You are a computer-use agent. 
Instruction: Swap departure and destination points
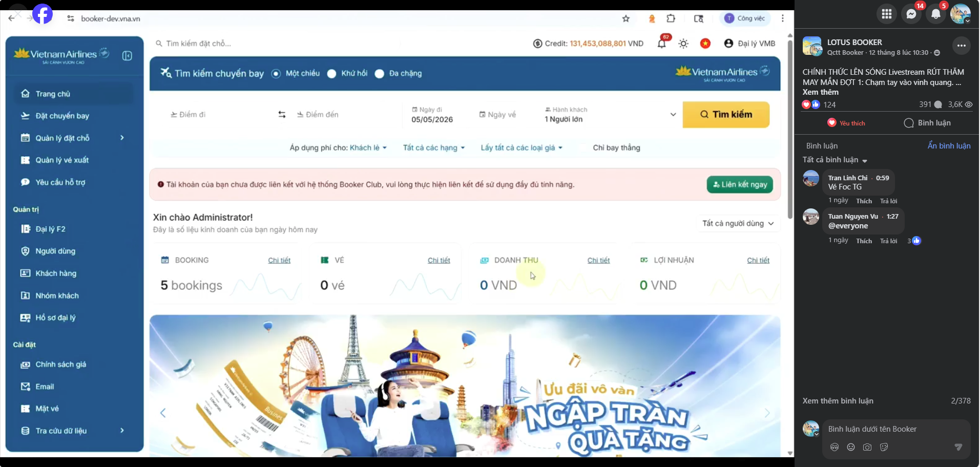coord(282,114)
